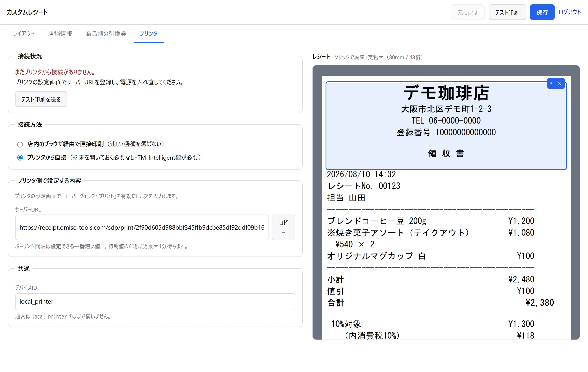Click テスト印刷を送る button

point(41,99)
